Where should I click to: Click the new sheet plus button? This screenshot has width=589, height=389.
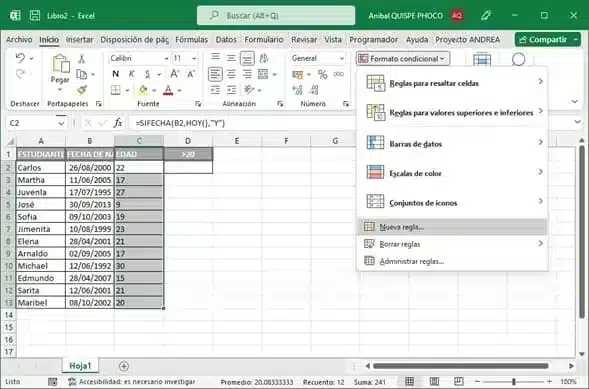pyautogui.click(x=124, y=366)
